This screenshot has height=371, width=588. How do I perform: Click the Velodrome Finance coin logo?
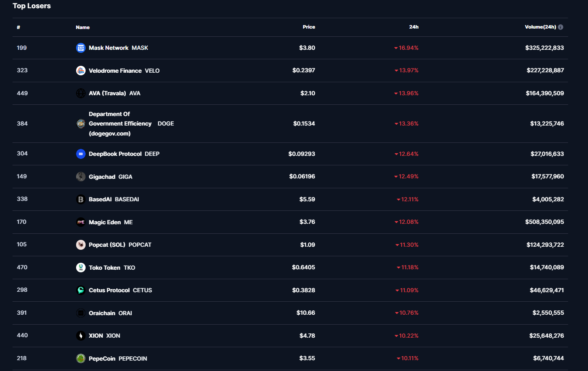[x=81, y=71]
